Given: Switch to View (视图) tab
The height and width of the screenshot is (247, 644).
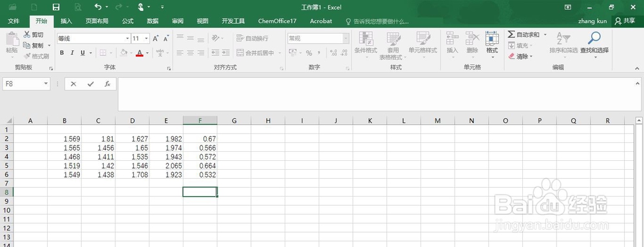Looking at the screenshot, I should click(202, 21).
